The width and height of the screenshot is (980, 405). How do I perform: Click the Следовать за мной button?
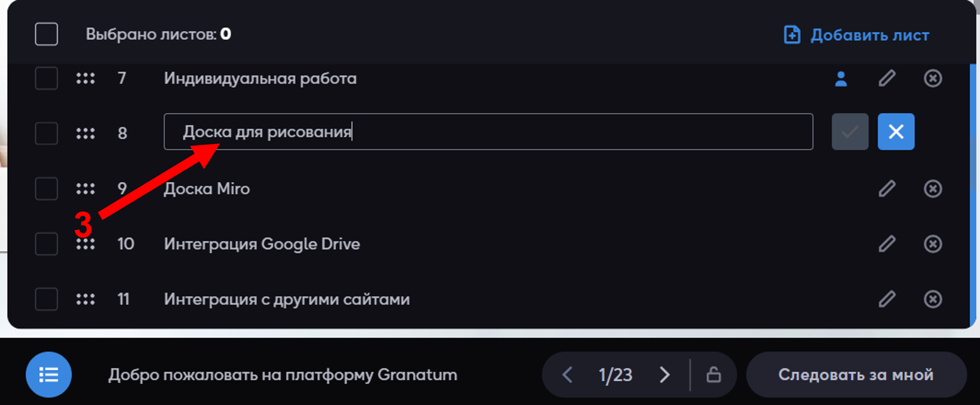click(856, 375)
